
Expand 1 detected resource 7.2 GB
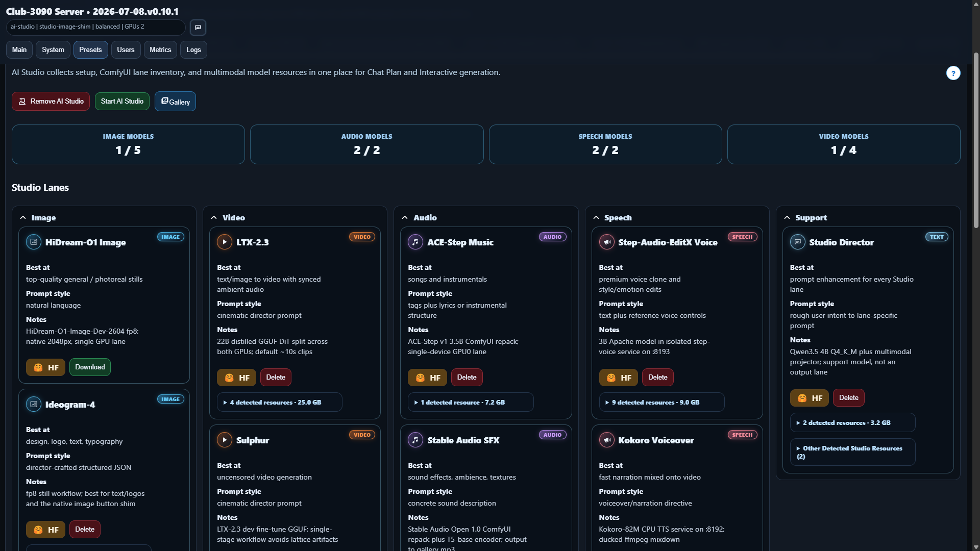[470, 403]
